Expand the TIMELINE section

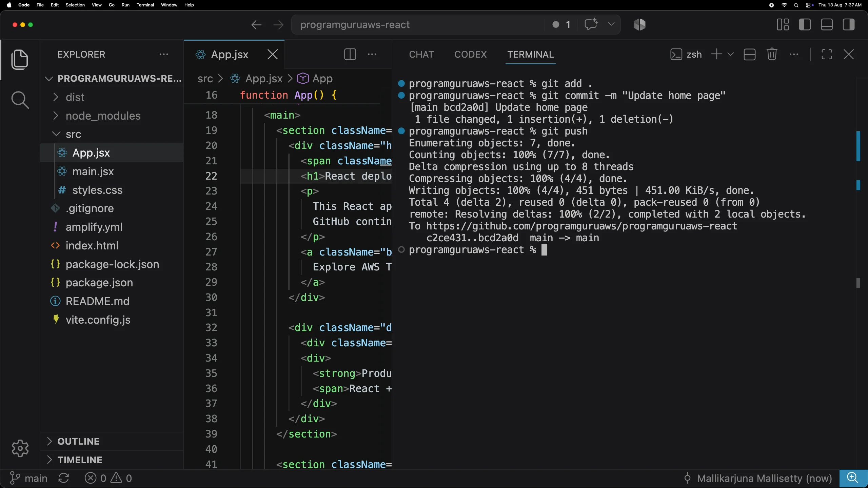tap(112, 460)
